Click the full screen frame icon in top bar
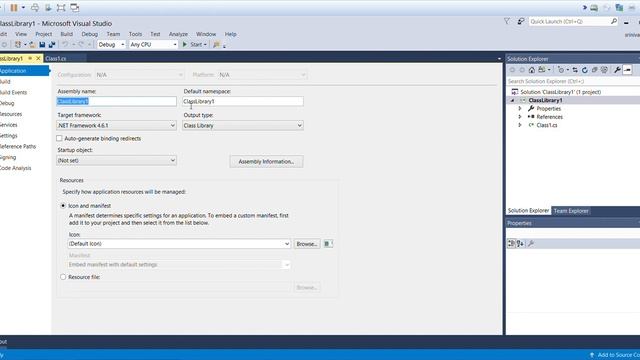Screen dimensions: 640x360 coord(61,7)
